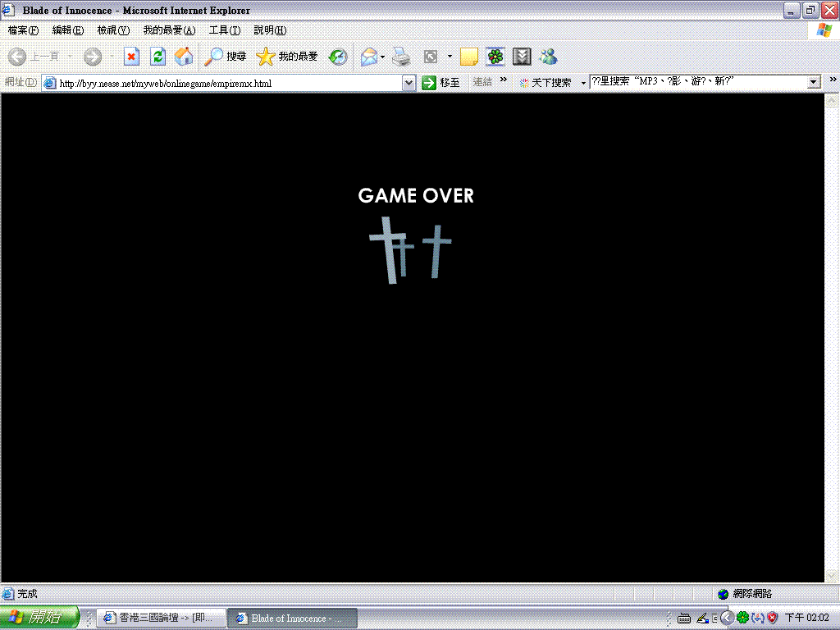Screen dimensions: 840x630
Task: Open the 工具 menu
Action: tap(224, 30)
